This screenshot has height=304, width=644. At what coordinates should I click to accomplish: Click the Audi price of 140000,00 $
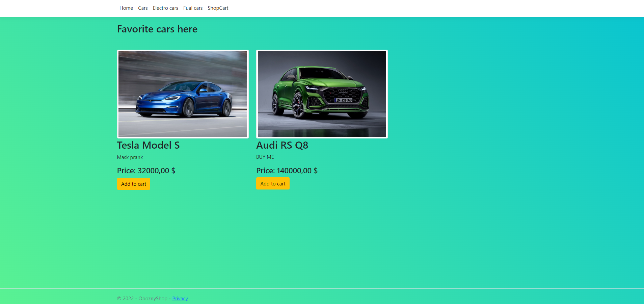pos(287,171)
